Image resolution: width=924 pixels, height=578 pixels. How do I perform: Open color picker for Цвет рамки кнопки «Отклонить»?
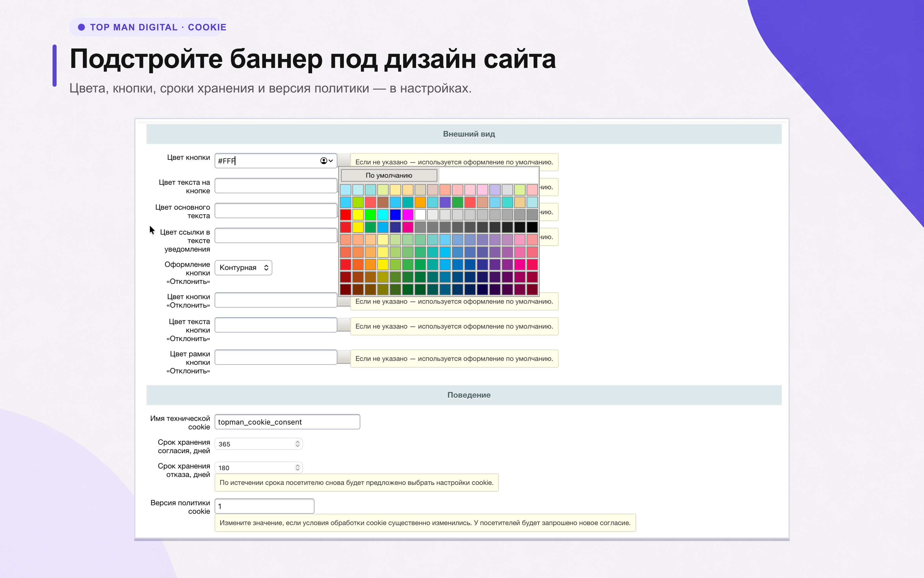tap(344, 357)
